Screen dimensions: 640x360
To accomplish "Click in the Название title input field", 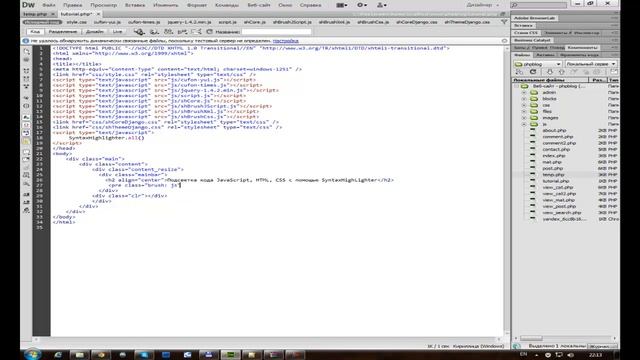I will point(276,31).
